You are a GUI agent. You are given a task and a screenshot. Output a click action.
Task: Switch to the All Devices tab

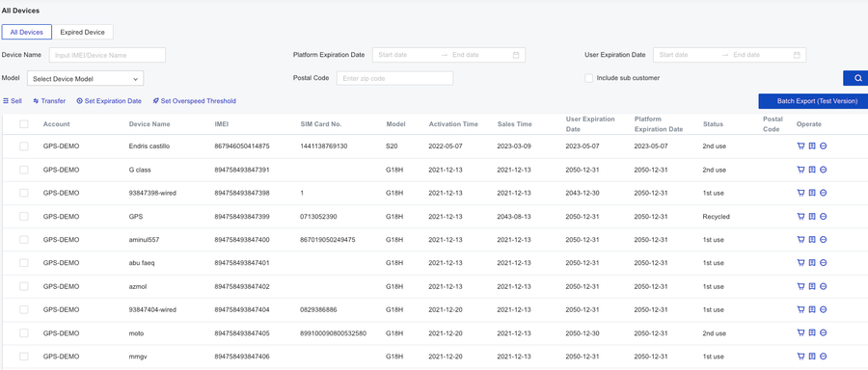(x=27, y=32)
